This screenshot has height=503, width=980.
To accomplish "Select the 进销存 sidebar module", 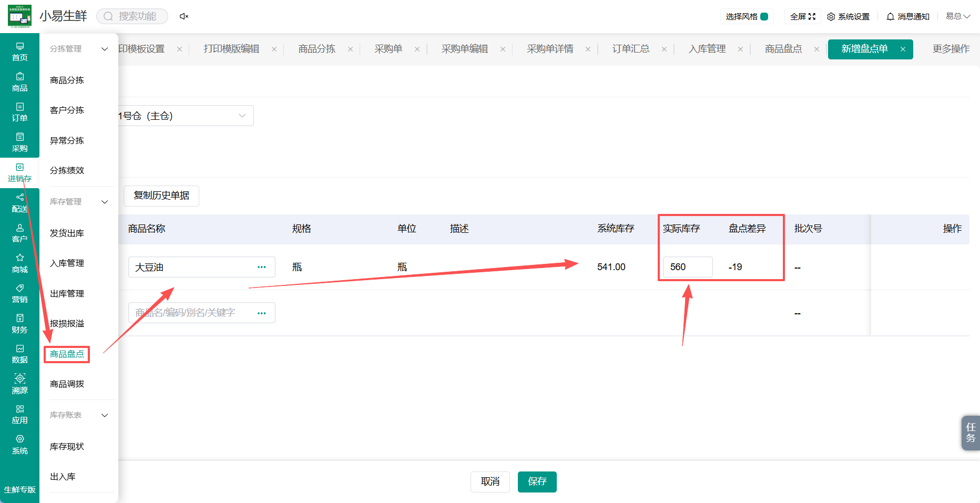I will pyautogui.click(x=19, y=172).
